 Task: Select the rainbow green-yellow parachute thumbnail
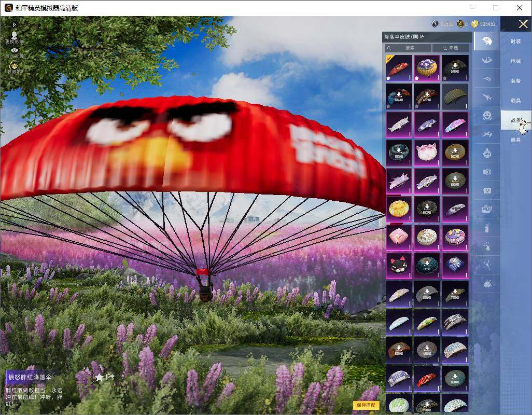tap(427, 321)
